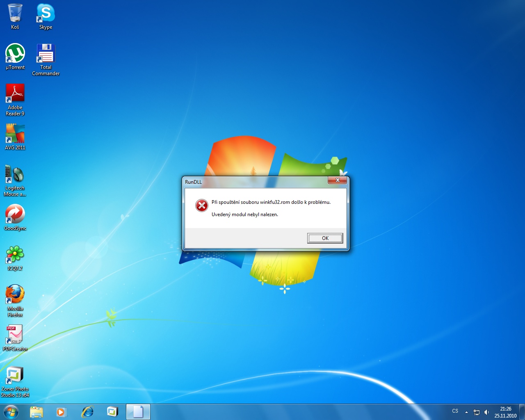Open the volume speaker control in tray
This screenshot has height=420, width=525.
(486, 412)
